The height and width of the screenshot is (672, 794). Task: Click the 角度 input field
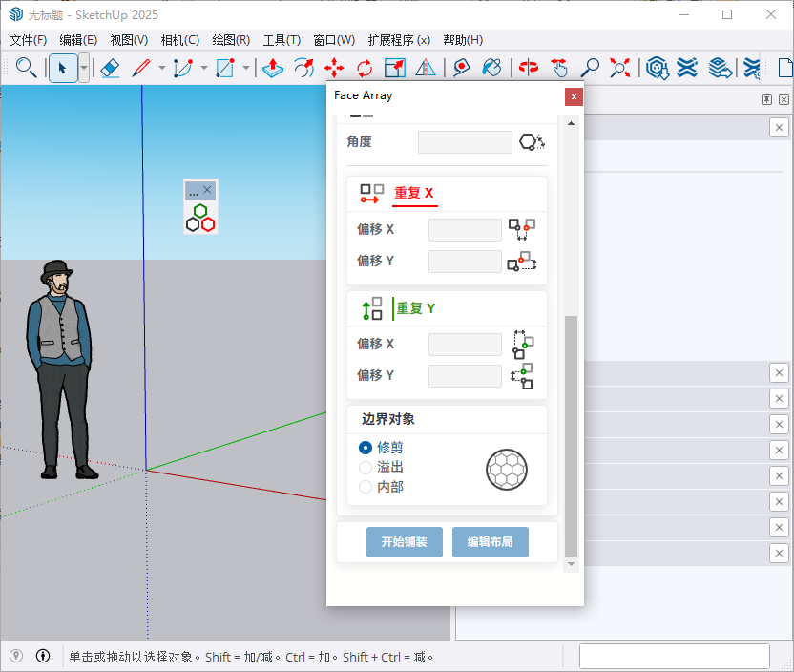pos(465,141)
